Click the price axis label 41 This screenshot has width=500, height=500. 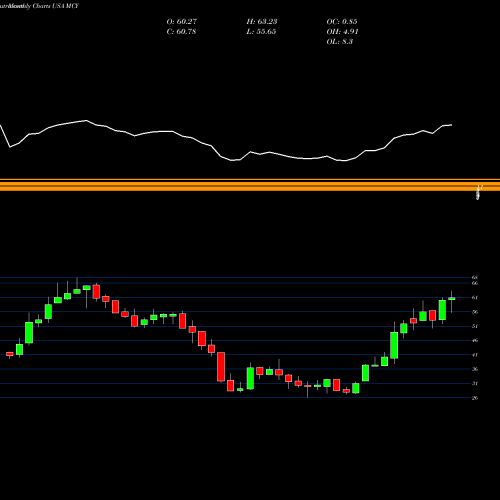[x=475, y=355]
